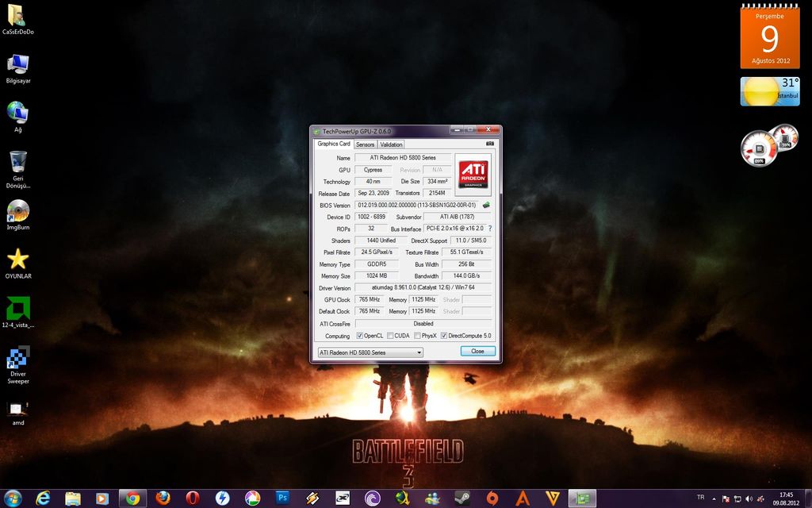The width and height of the screenshot is (812, 508).
Task: Click the ATI Radeon logo in GPU-Z
Action: coord(473,175)
